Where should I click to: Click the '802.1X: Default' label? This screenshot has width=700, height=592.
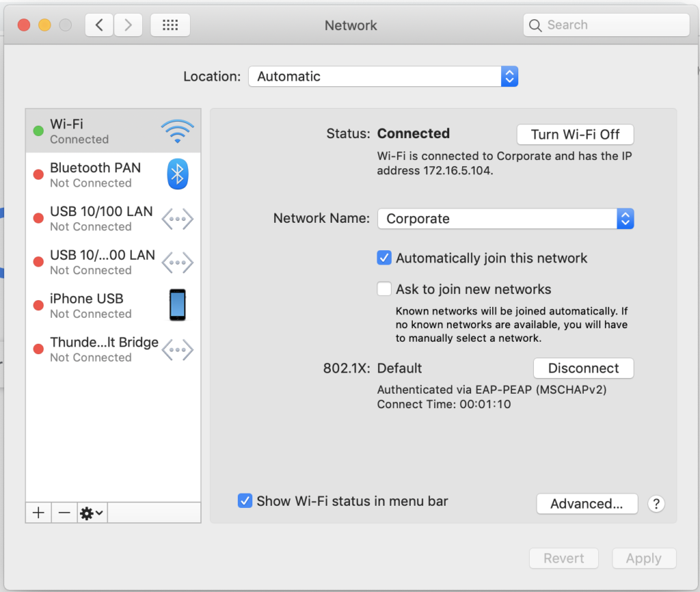tap(373, 368)
